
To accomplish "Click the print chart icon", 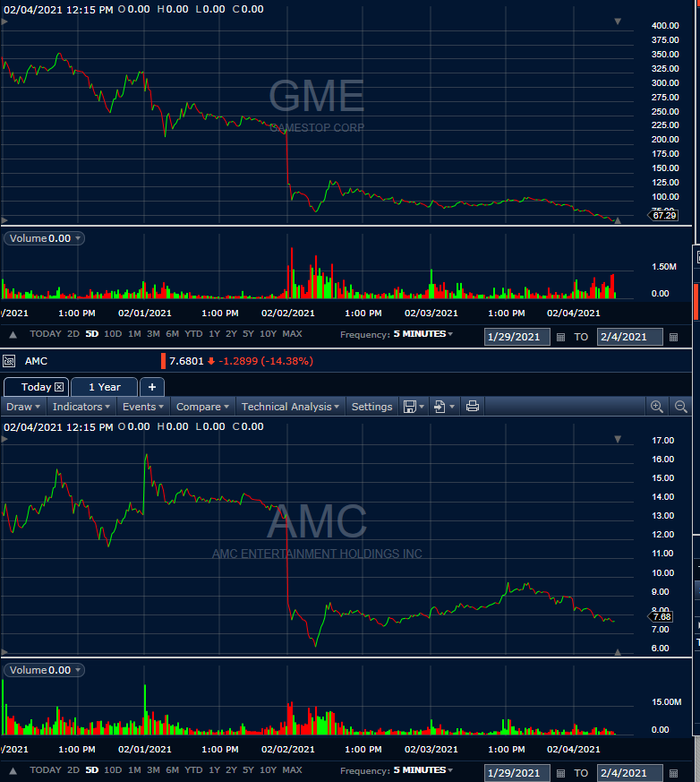I will [473, 407].
